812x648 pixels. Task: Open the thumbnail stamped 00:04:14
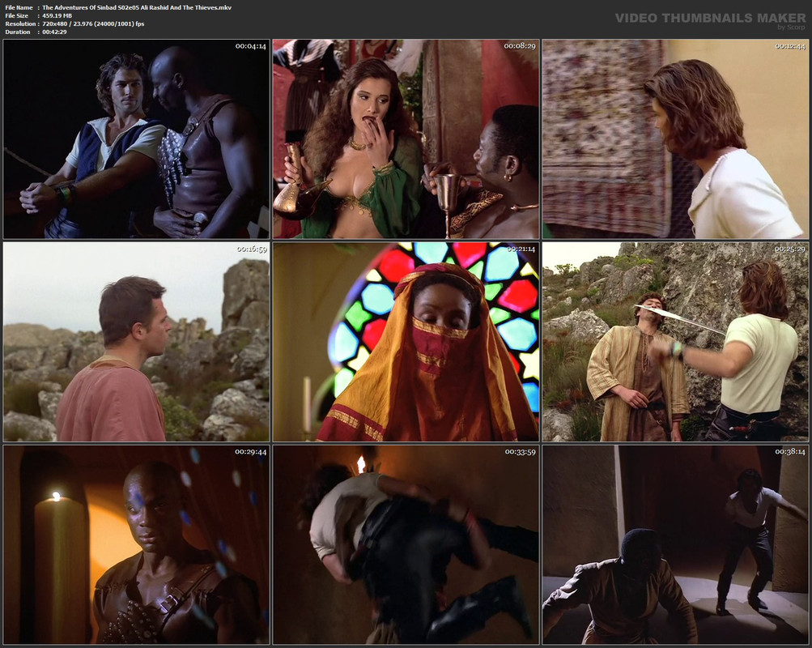(x=136, y=139)
